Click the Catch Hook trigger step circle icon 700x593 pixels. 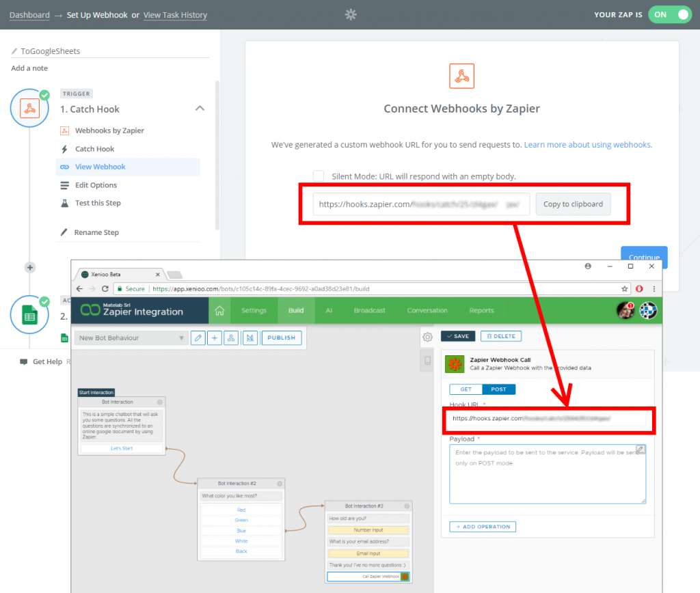pyautogui.click(x=29, y=109)
